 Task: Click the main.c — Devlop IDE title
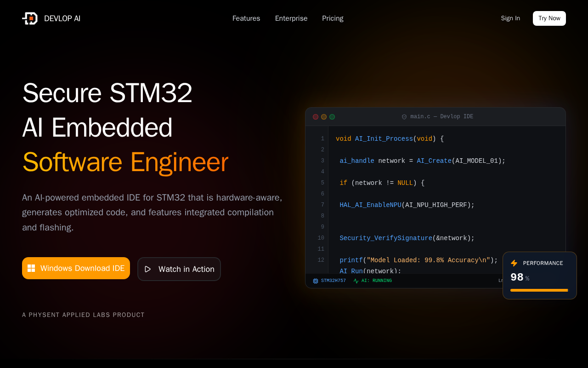441,117
